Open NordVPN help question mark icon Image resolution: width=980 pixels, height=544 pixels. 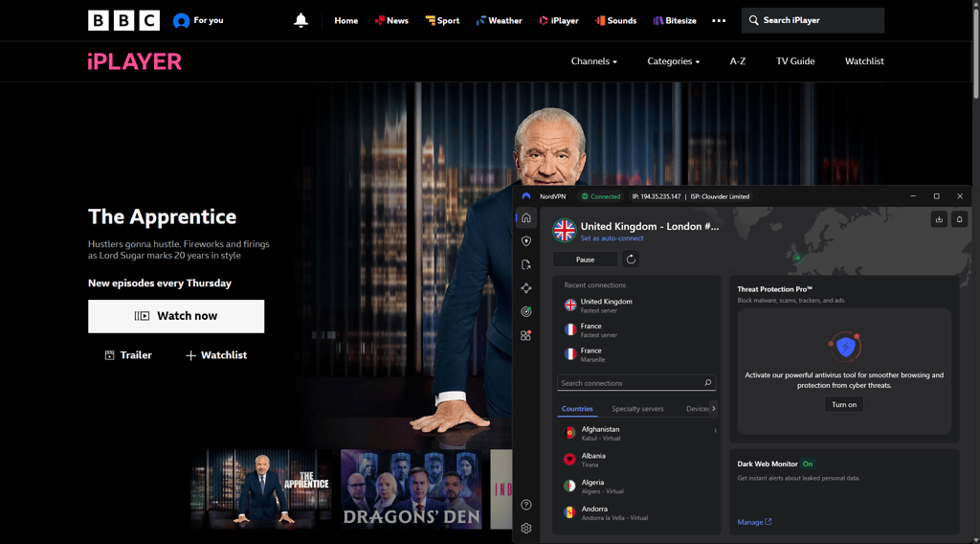(526, 505)
